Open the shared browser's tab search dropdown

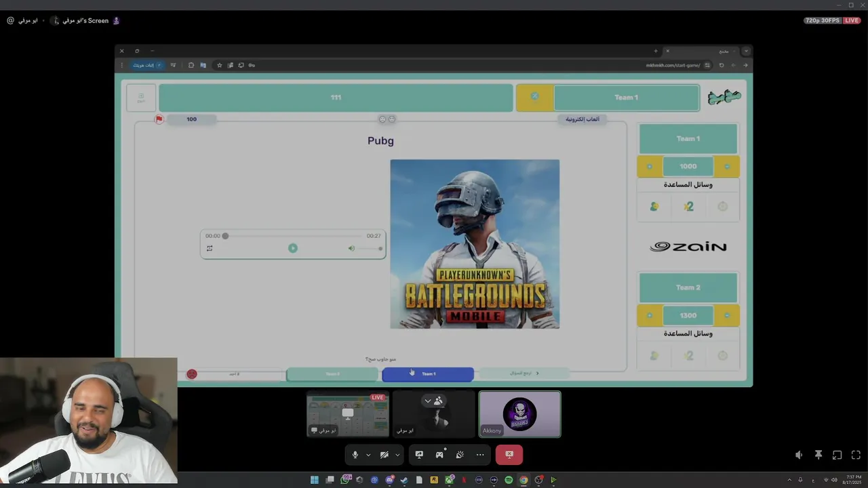(x=746, y=51)
